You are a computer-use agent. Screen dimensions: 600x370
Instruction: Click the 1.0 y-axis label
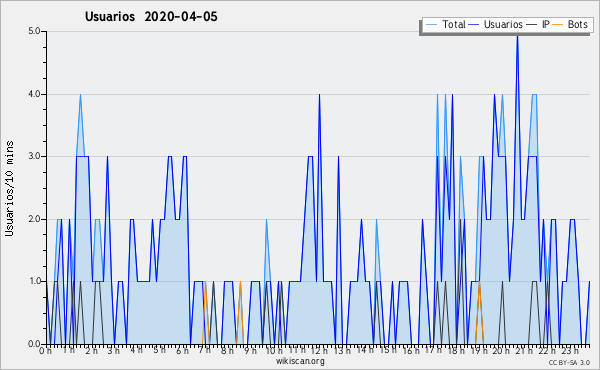pyautogui.click(x=34, y=282)
